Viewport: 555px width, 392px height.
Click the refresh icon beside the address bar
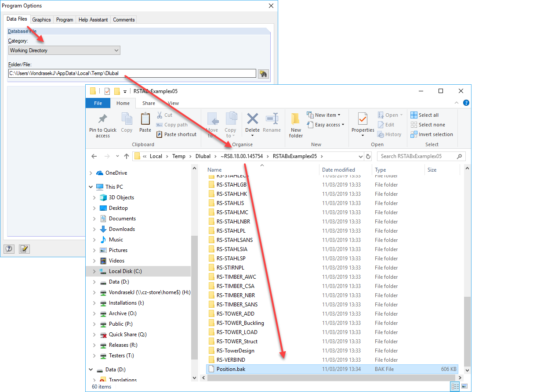368,156
